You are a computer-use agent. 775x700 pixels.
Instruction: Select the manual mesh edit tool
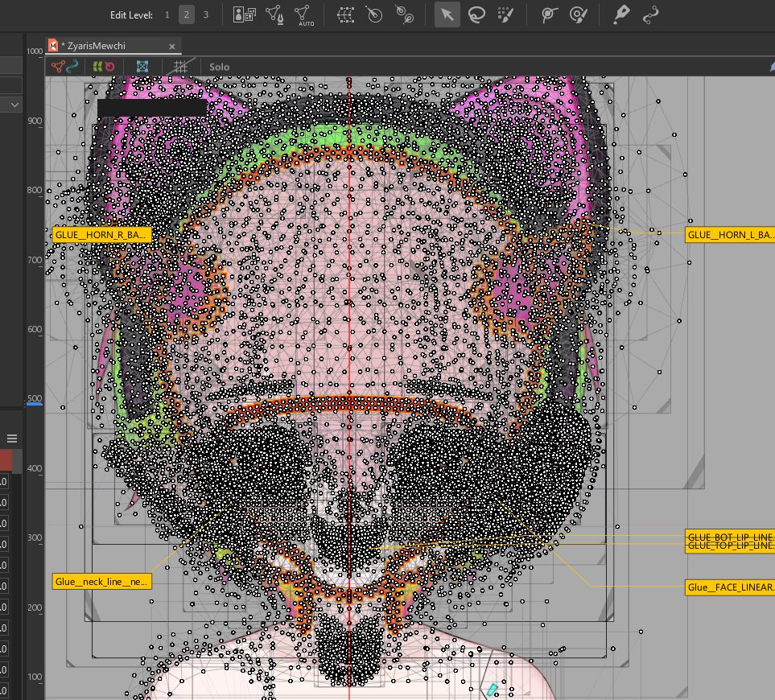pos(274,14)
